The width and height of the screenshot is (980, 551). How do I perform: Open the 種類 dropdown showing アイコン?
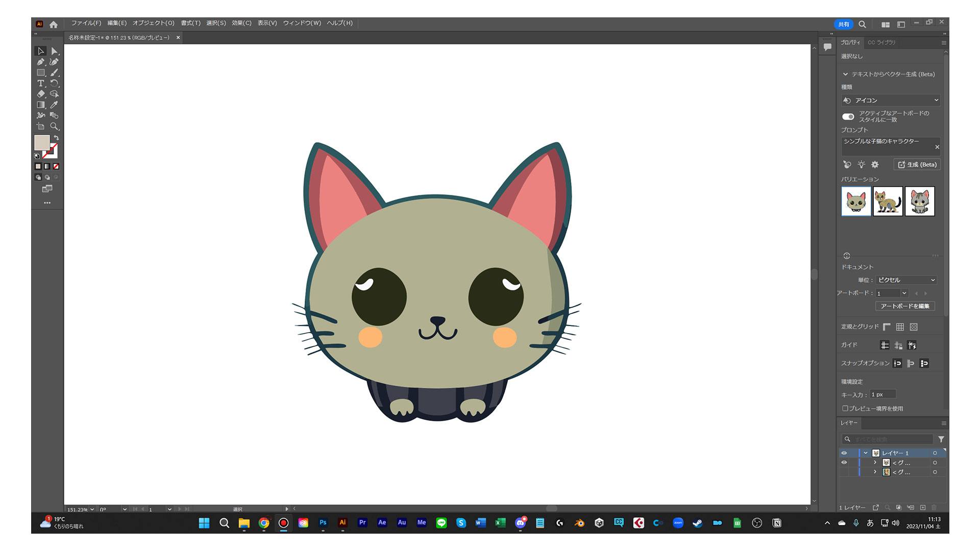pos(890,100)
